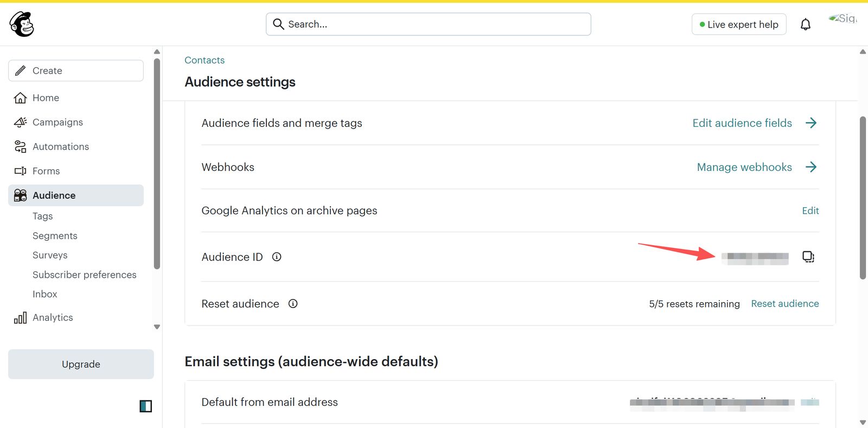Open the Mailchimp logo home link
The width and height of the screenshot is (868, 428).
[x=22, y=24]
